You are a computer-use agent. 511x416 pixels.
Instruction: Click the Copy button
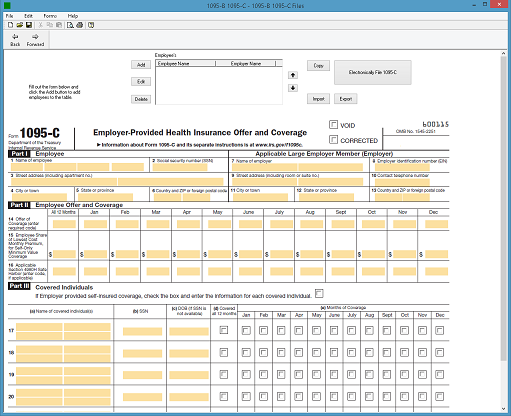coord(318,66)
